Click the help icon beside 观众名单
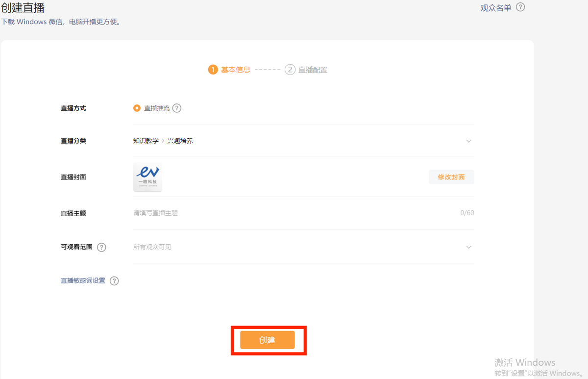 point(520,7)
